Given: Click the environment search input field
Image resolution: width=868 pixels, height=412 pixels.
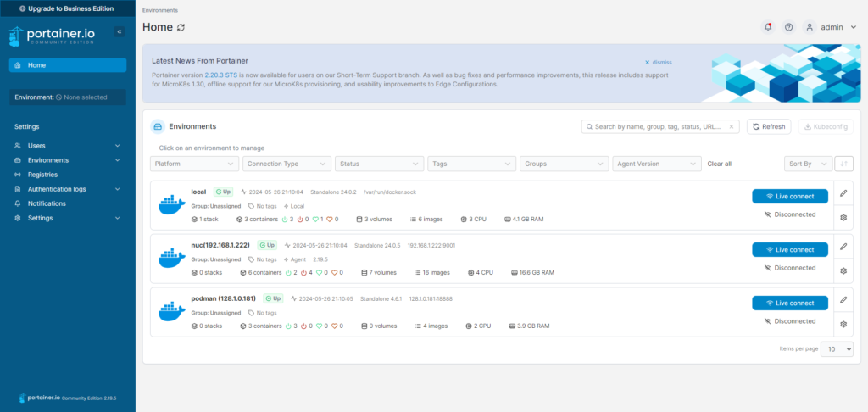Looking at the screenshot, I should click(660, 127).
